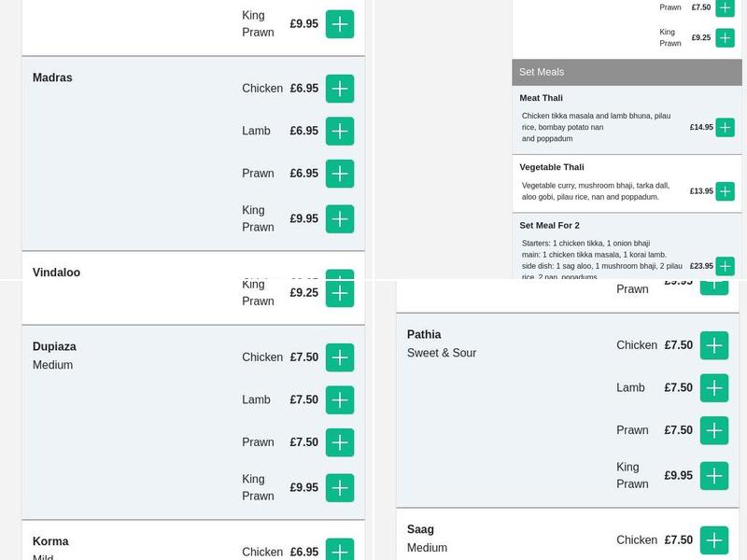Click plus for Madras Prawn
The image size is (747, 560).
click(340, 174)
